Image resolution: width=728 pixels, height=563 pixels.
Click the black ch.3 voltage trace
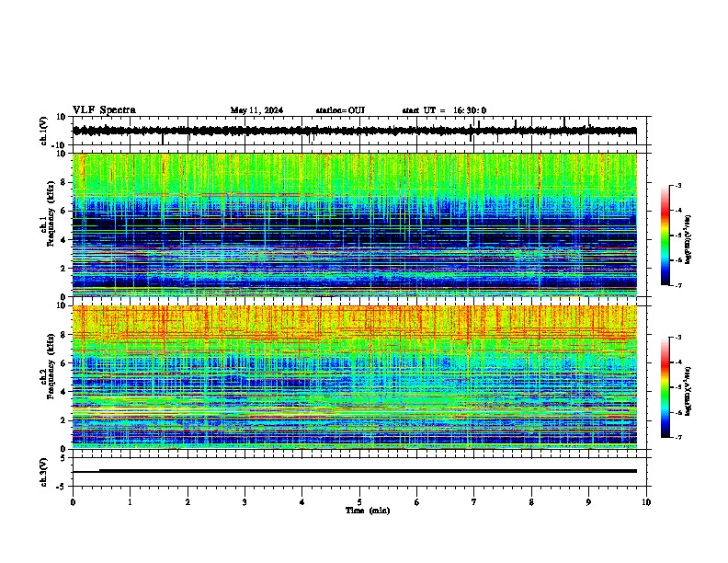coord(355,471)
